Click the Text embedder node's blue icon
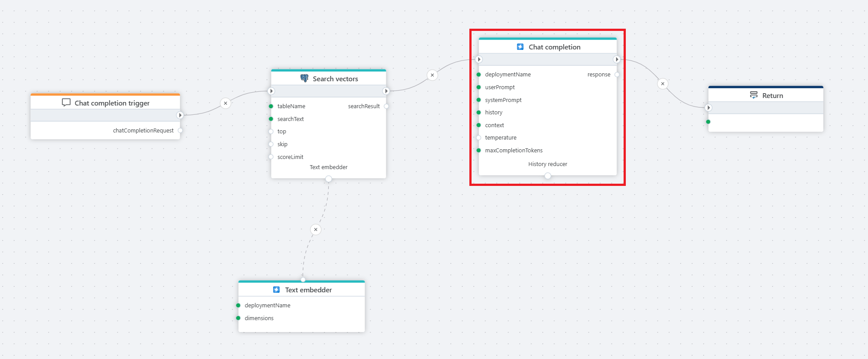Image resolution: width=868 pixels, height=359 pixels. point(276,290)
